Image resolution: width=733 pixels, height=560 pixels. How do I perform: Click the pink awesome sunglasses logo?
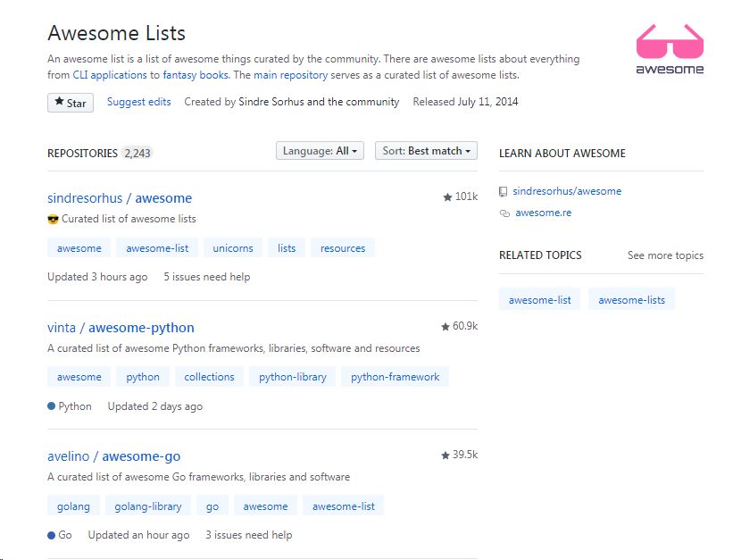pos(670,49)
